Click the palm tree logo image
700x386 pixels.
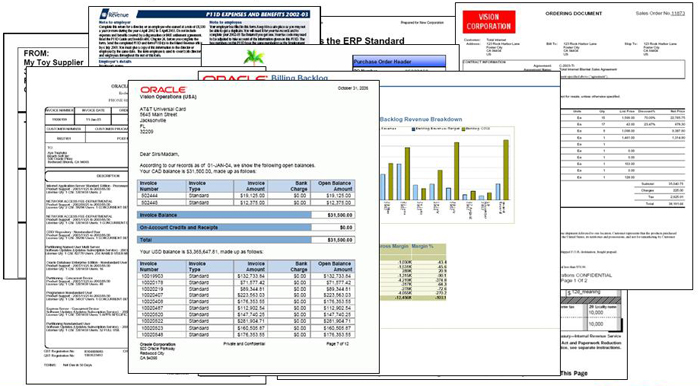[x=254, y=57]
